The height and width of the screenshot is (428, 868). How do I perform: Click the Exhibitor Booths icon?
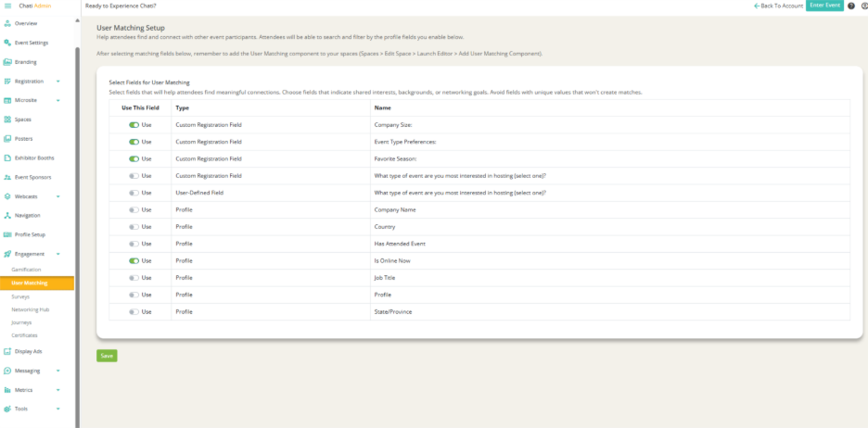point(7,157)
